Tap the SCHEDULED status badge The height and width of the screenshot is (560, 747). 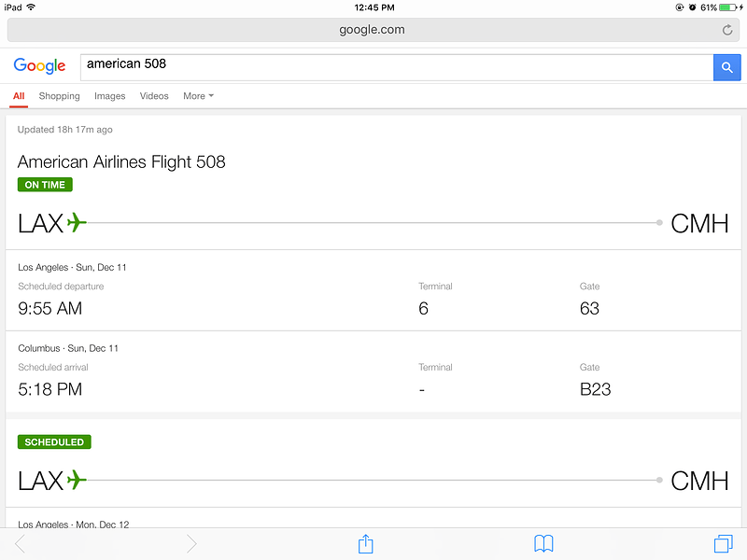(54, 441)
